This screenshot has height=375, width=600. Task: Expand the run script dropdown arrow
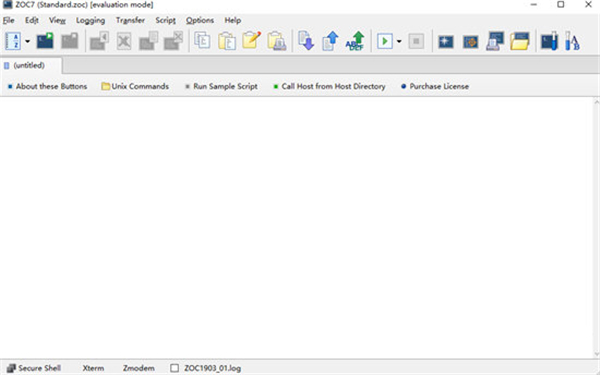point(399,41)
